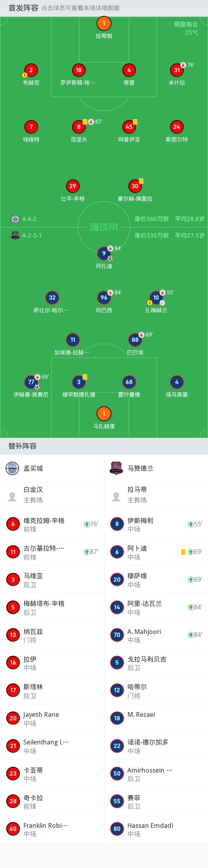This screenshot has height=868, width=208.
Task: Click the 替补阵容 section header
Action: pos(23,446)
